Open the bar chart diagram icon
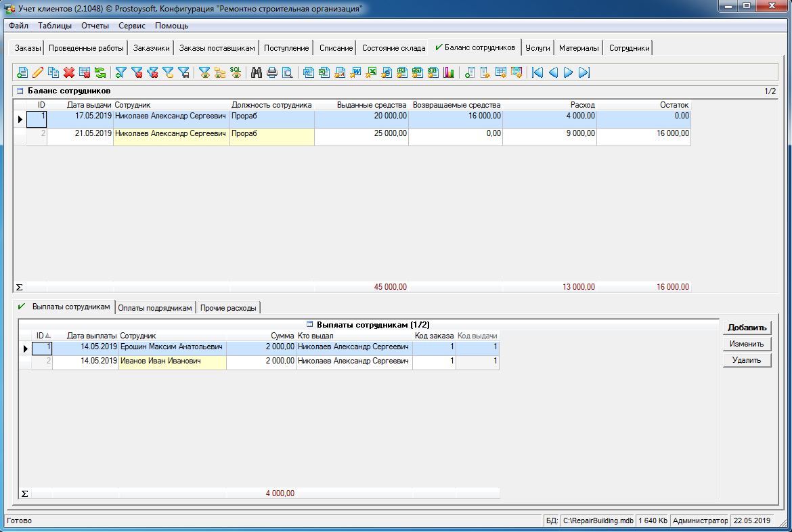Viewport: 792px width, 532px height. coord(449,72)
